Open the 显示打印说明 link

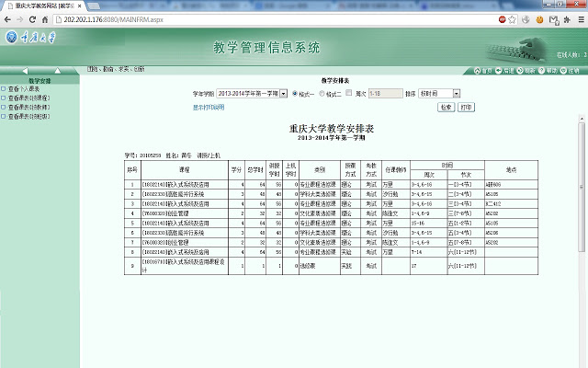[x=209, y=108]
